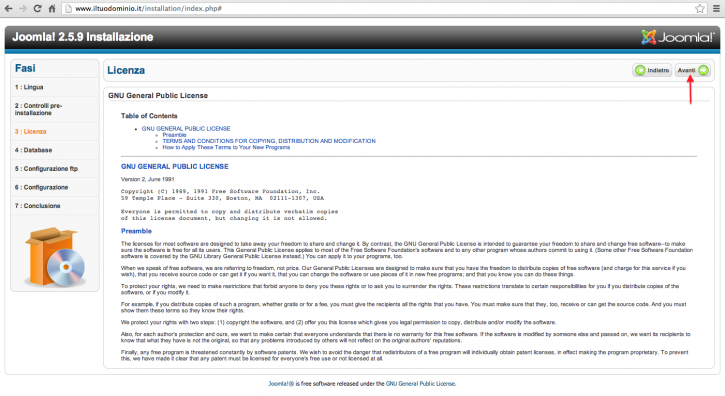Screen dimensions: 725x396
Task: Select step 6 : Configurazione
Action: tap(41, 187)
